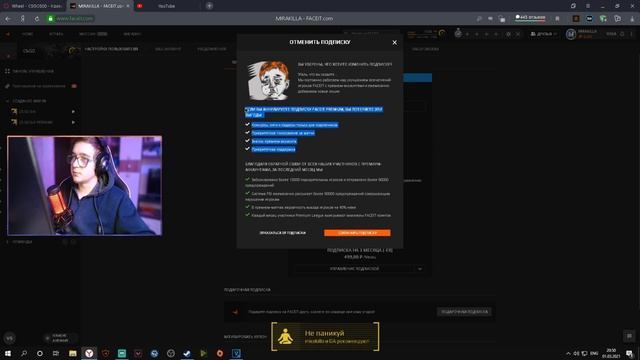640x360 pixels.
Task: Collapse the missions section in sidebar
Action: coord(26,101)
